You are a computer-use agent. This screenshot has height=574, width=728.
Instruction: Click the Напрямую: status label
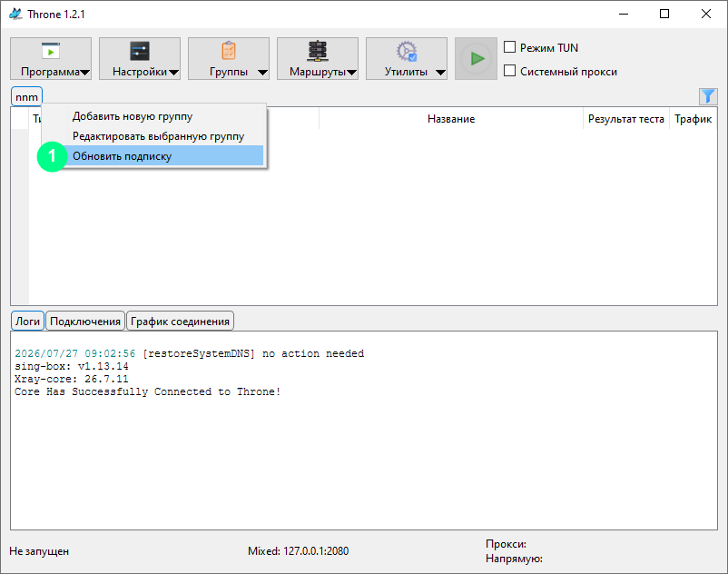[x=514, y=559]
